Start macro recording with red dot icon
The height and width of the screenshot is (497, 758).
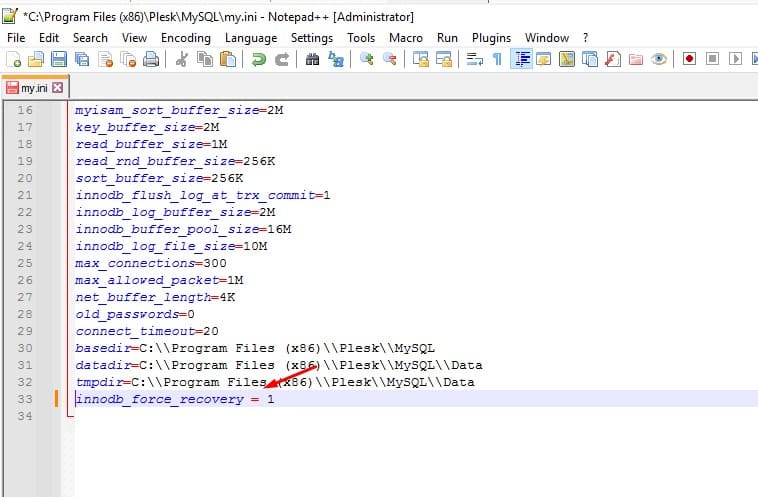pyautogui.click(x=689, y=59)
